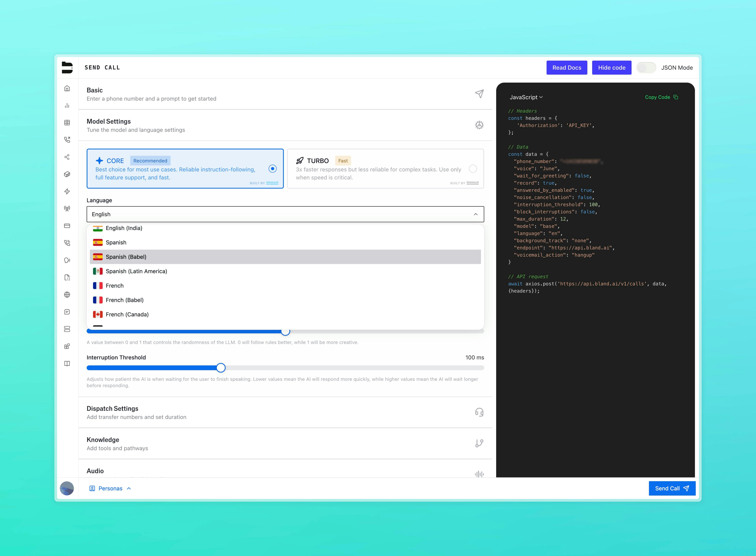This screenshot has height=556, width=756.
Task: Open the speaking head voices icon
Action: [67, 260]
